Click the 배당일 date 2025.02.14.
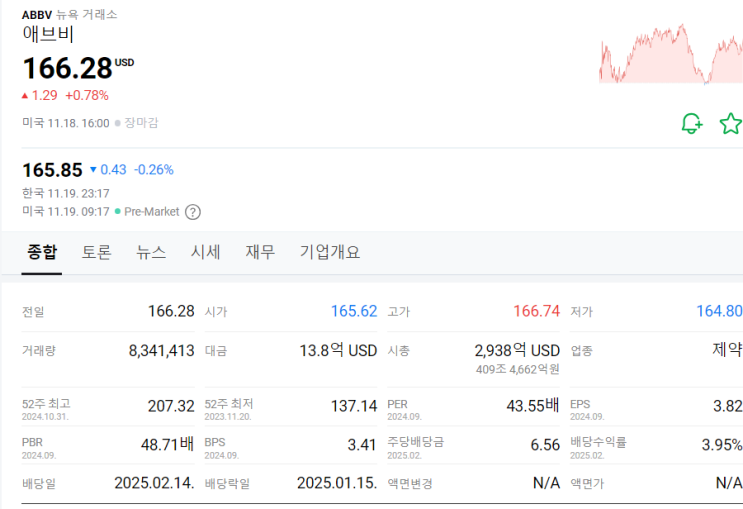The width and height of the screenshot is (743, 509). pos(154,483)
